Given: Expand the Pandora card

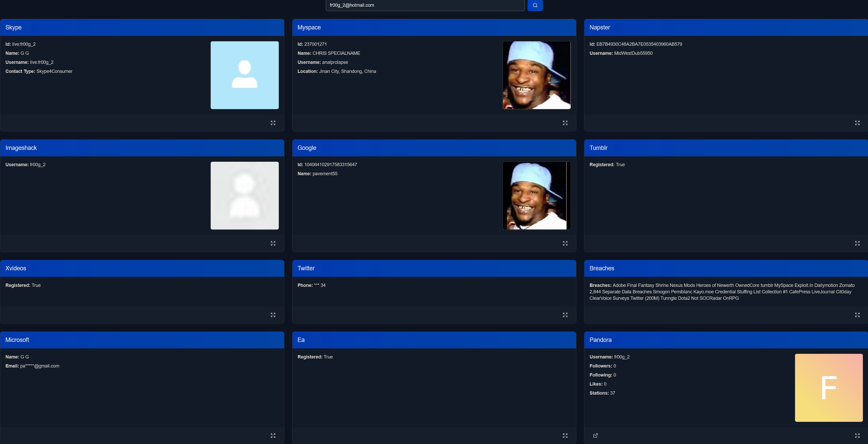Looking at the screenshot, I should [857, 435].
